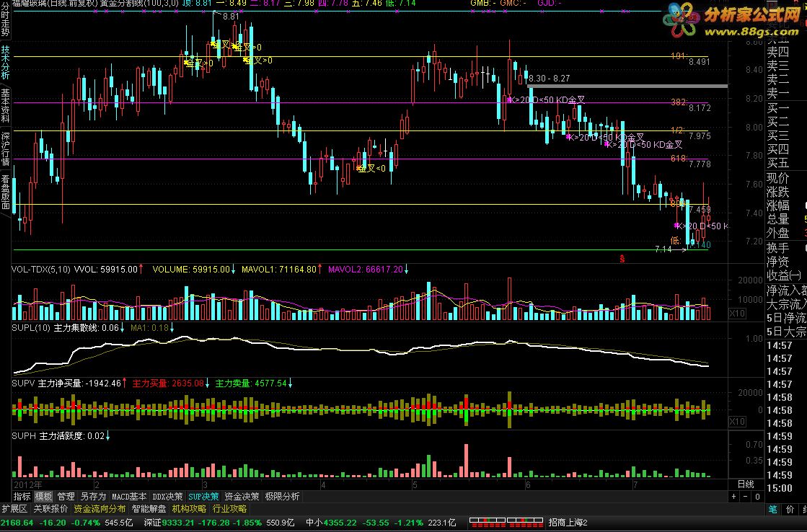The image size is (807, 532).
Task: Click the 8.81 high price label
Action: pyautogui.click(x=231, y=17)
